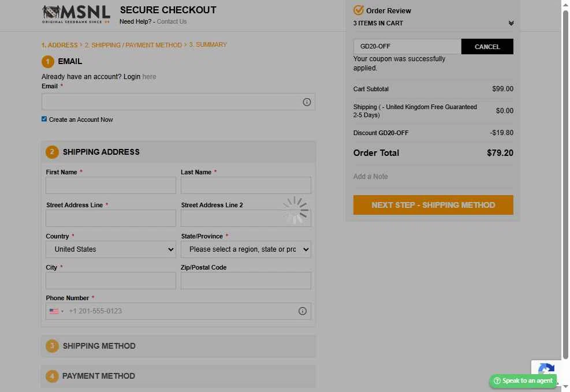Image resolution: width=570 pixels, height=392 pixels.
Task: Click the Shipping cost $0.00 value
Action: 505,111
